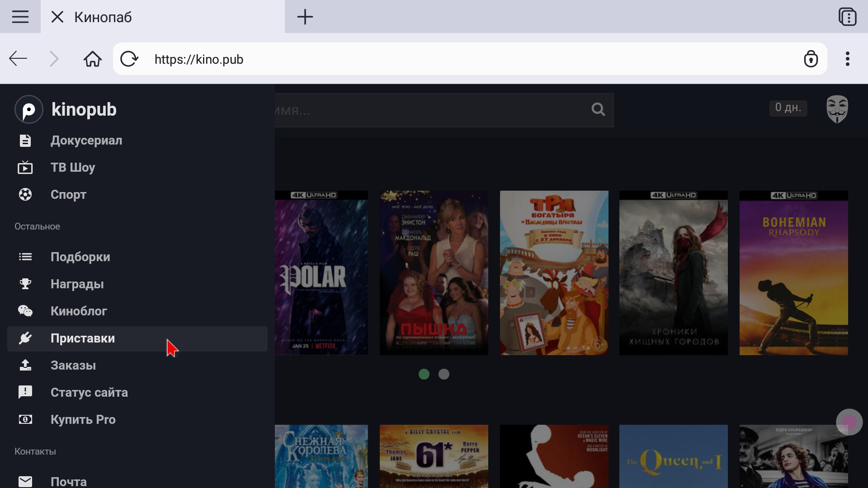Open the site security lock icon

811,59
